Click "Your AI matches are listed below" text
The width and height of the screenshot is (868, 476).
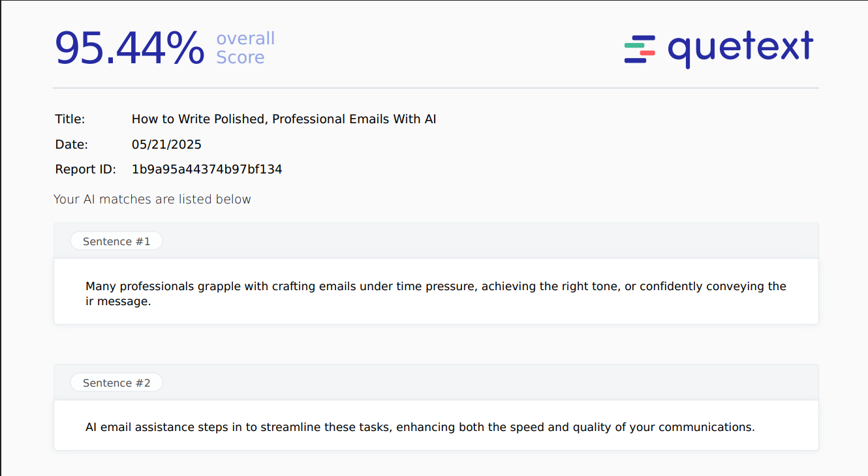[x=152, y=200]
